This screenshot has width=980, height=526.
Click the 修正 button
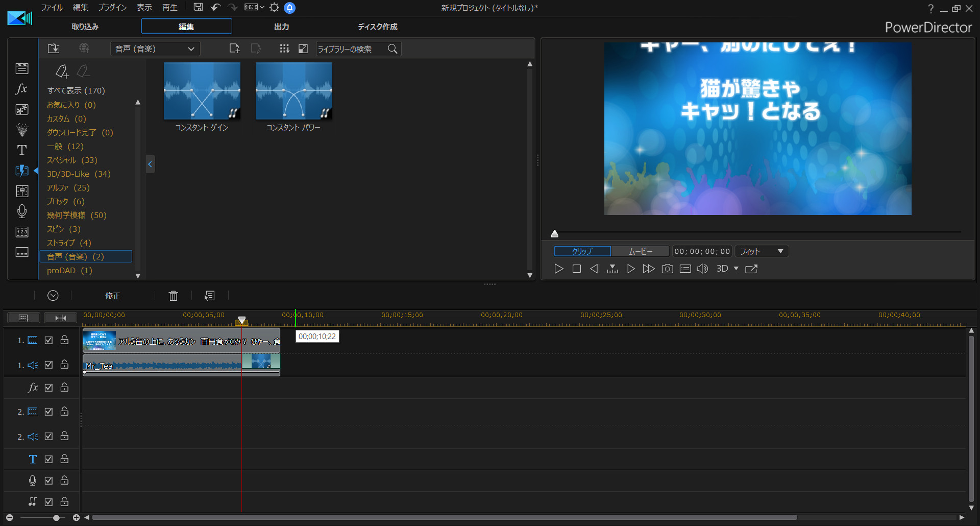(x=113, y=296)
